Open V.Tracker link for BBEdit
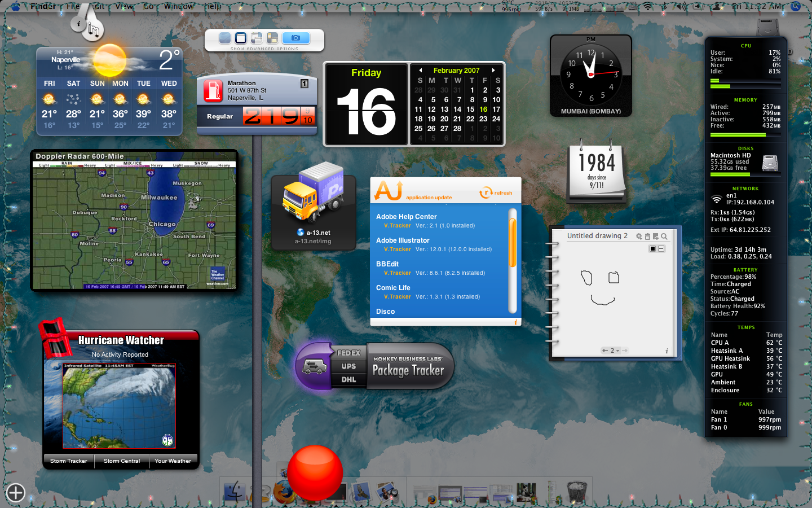This screenshot has width=812, height=508. 398,273
